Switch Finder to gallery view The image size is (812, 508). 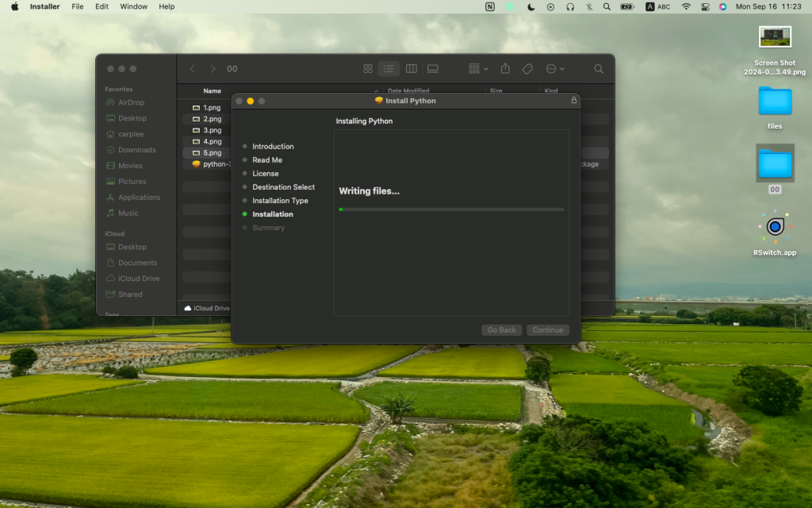(x=433, y=69)
